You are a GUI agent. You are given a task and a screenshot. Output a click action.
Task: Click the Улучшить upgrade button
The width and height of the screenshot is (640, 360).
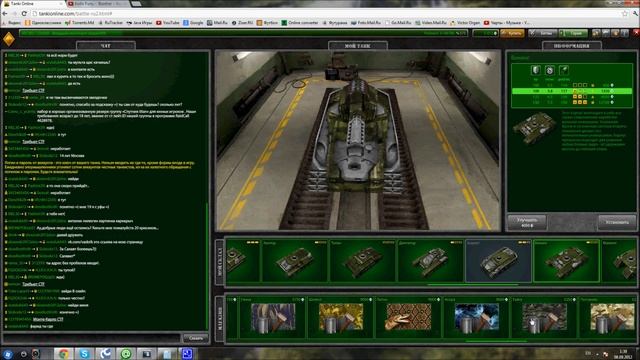pos(527,222)
